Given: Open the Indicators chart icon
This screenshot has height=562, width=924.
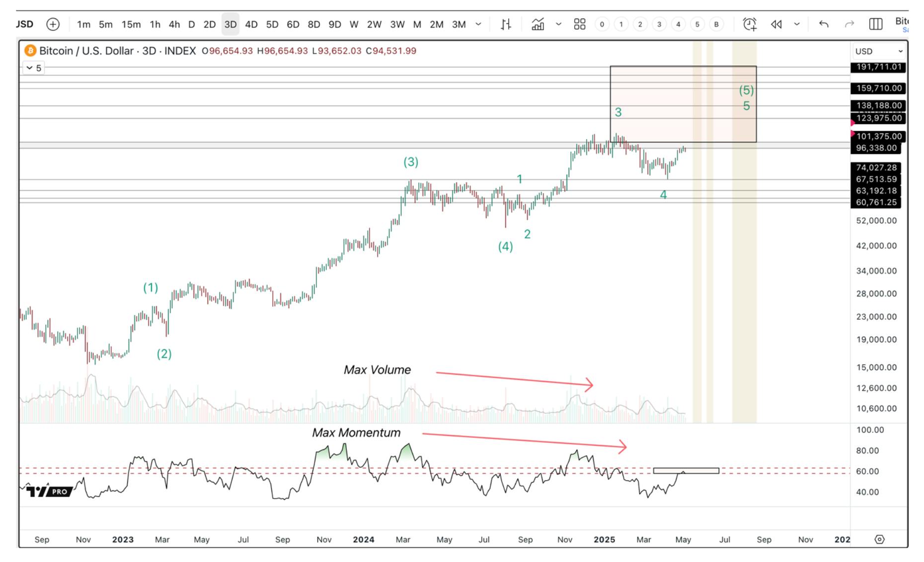Looking at the screenshot, I should [538, 24].
